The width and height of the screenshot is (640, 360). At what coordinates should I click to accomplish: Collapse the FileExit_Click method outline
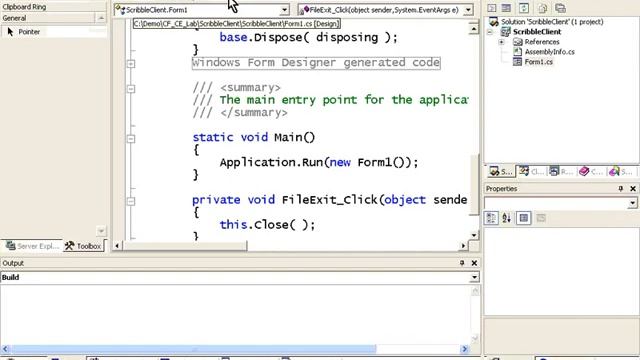point(131,201)
